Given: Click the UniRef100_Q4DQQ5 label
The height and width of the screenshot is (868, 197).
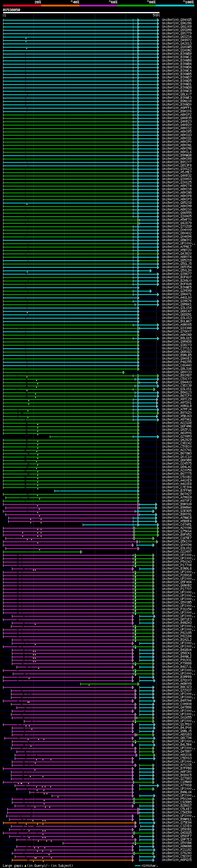Looking at the screenshot, I should (x=177, y=833).
